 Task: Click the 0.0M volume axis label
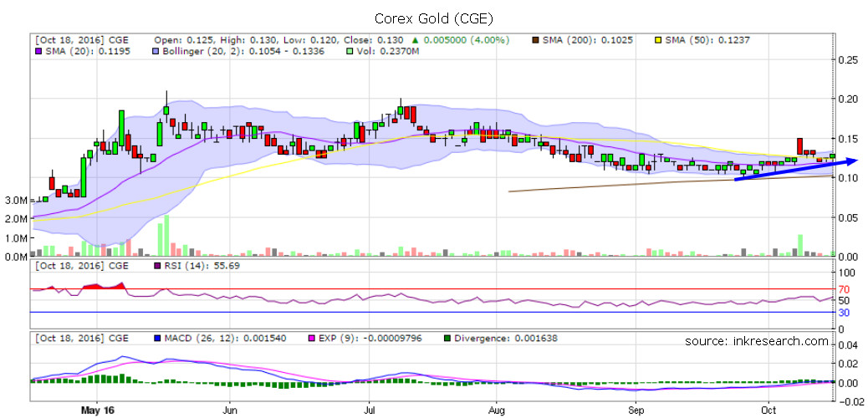pos(14,257)
